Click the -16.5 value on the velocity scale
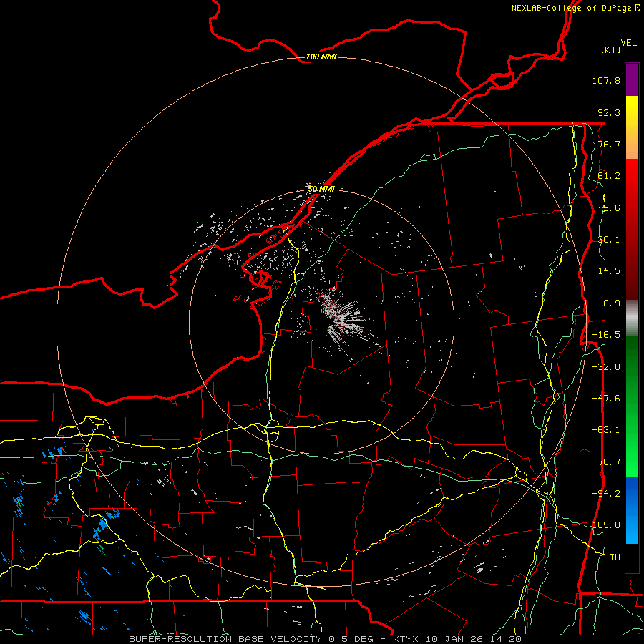Image resolution: width=644 pixels, height=644 pixels. 606,335
